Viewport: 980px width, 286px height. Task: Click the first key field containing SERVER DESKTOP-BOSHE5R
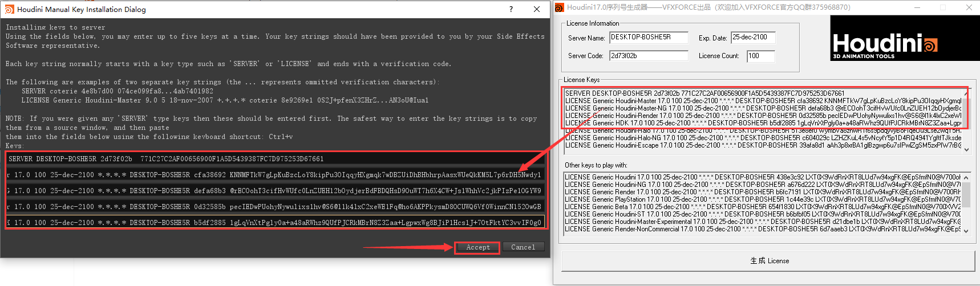(275, 159)
